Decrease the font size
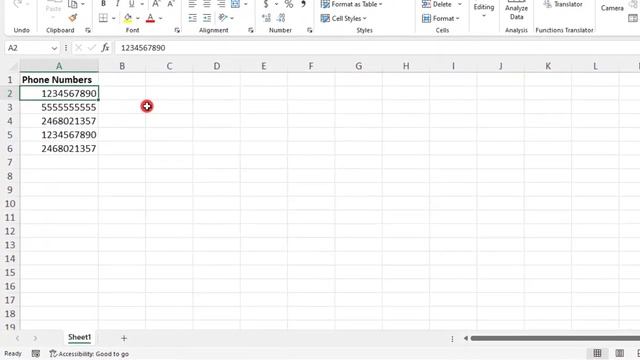Image resolution: width=640 pixels, height=360 pixels. pyautogui.click(x=171, y=4)
